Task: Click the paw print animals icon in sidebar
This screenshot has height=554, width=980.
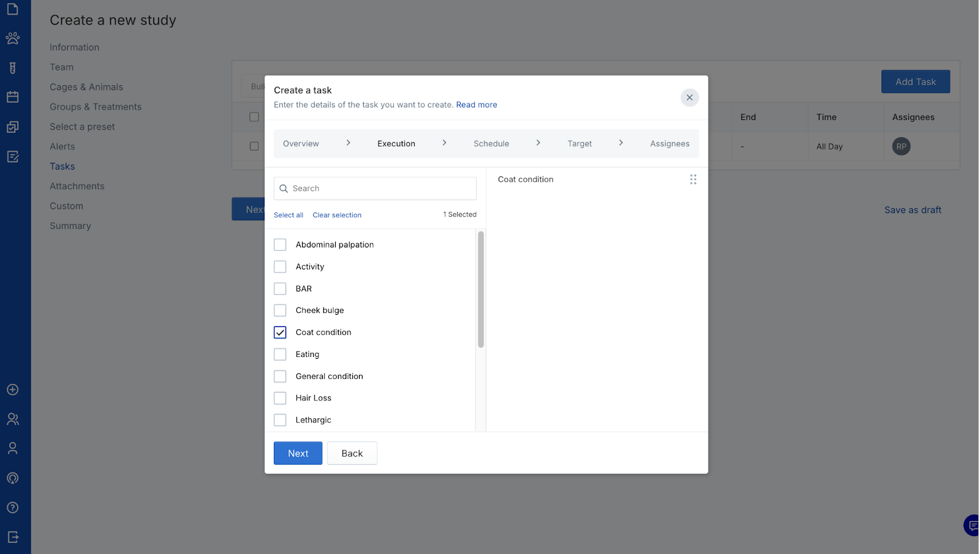Action: pos(12,38)
